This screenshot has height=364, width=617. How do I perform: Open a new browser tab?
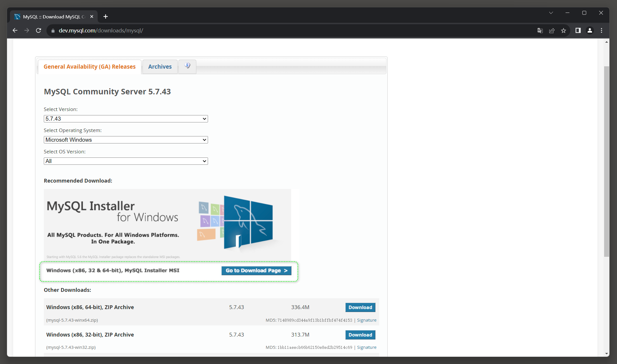pyautogui.click(x=105, y=17)
